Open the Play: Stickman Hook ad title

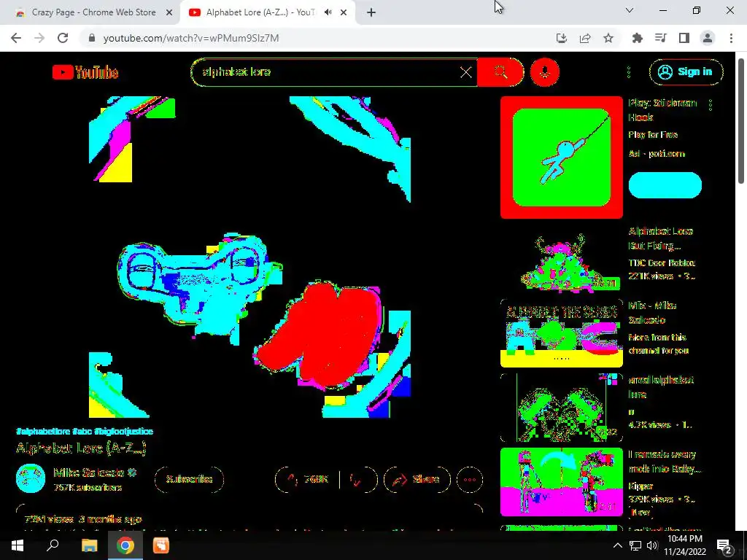662,110
